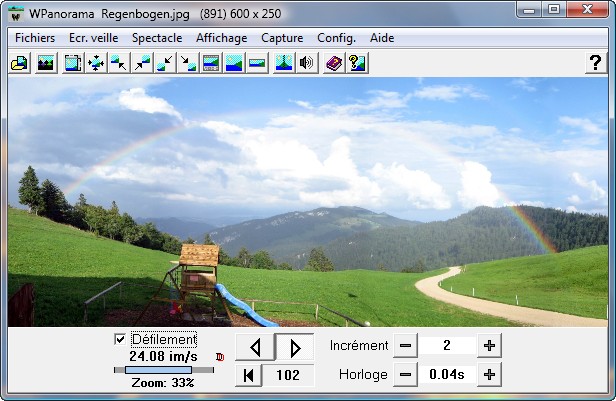Open the Affichage menu
Viewport: 616px width, 401px height.
[x=222, y=38]
